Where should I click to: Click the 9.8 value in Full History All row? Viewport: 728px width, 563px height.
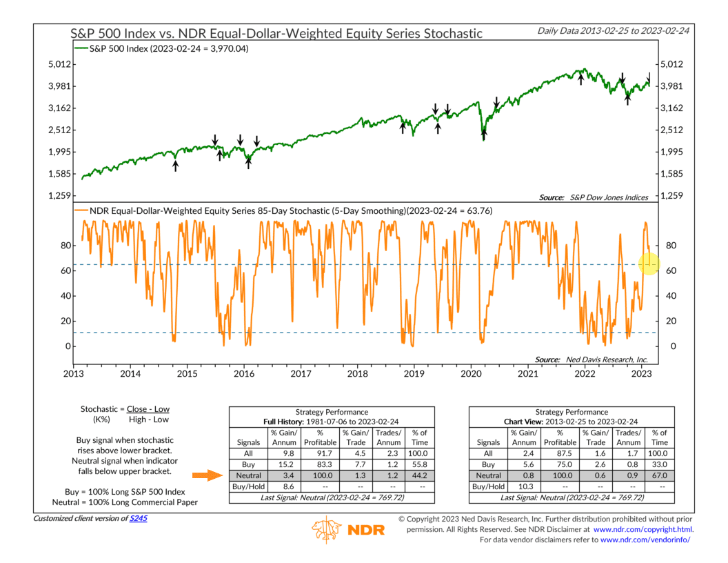[288, 453]
